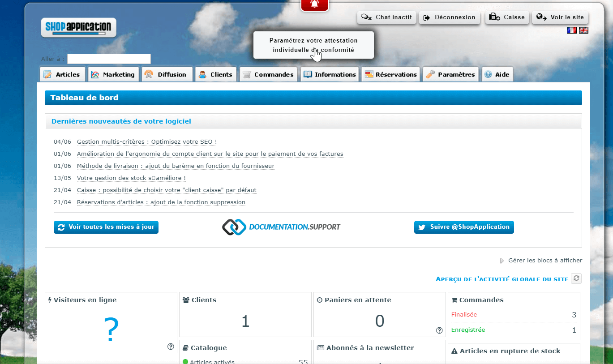The height and width of the screenshot is (364, 613).
Task: Expand Gérer les blocs à afficher
Action: (x=544, y=260)
